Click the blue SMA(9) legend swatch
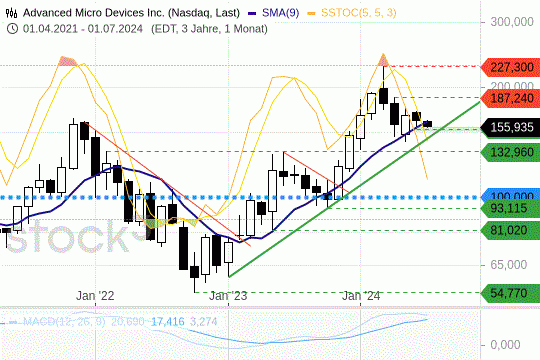The width and height of the screenshot is (540, 360). pos(252,13)
